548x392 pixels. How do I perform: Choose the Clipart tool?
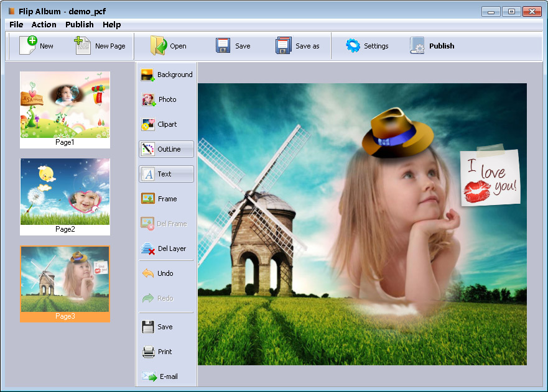[148, 124]
